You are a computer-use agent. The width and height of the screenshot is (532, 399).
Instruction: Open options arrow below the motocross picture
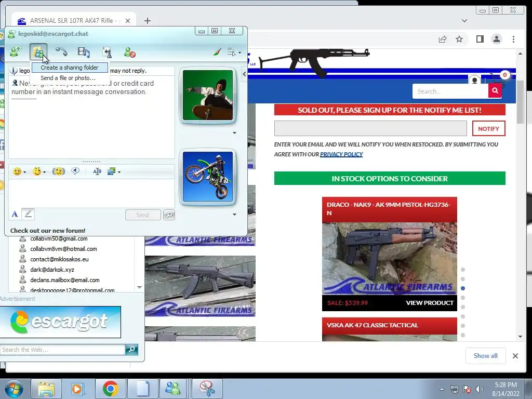234,215
